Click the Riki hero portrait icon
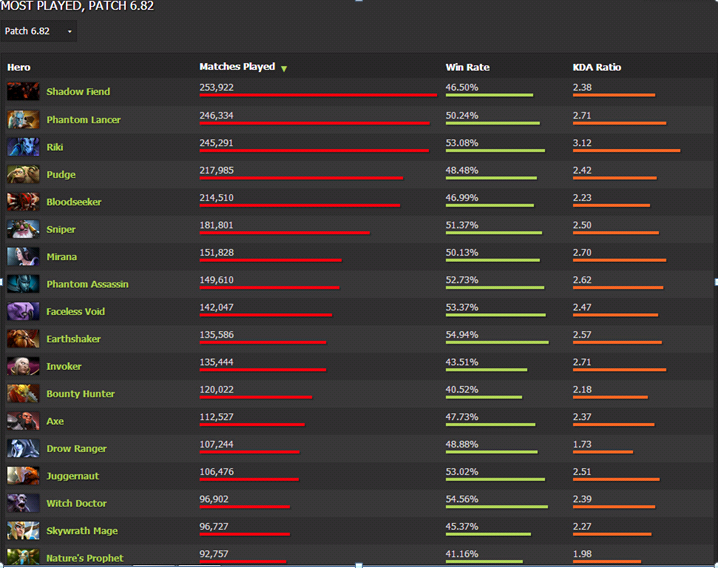 click(x=23, y=147)
